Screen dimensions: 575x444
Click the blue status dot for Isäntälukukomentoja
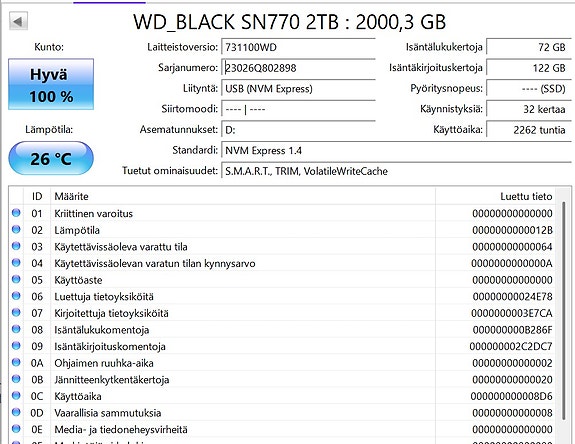16,329
